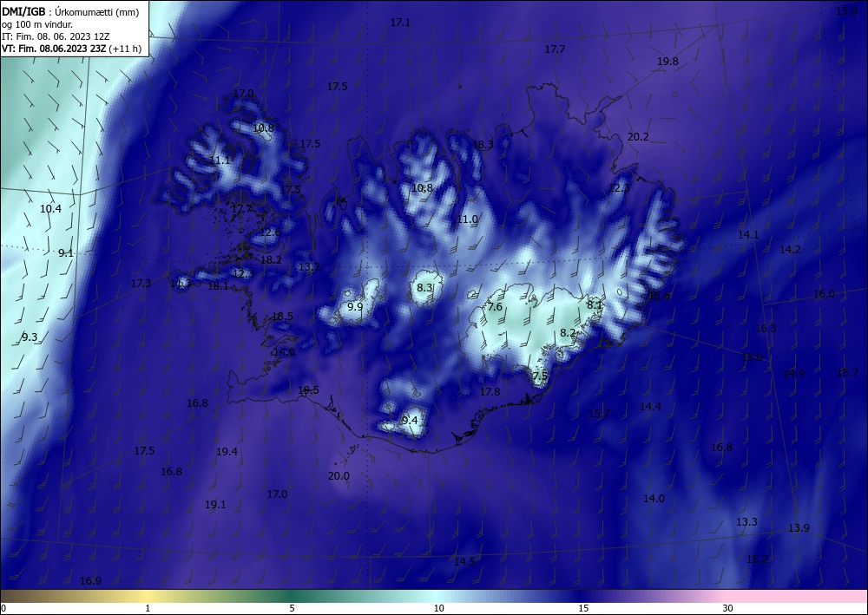
Task: Click the color scale tick label 5
Action: point(292,609)
